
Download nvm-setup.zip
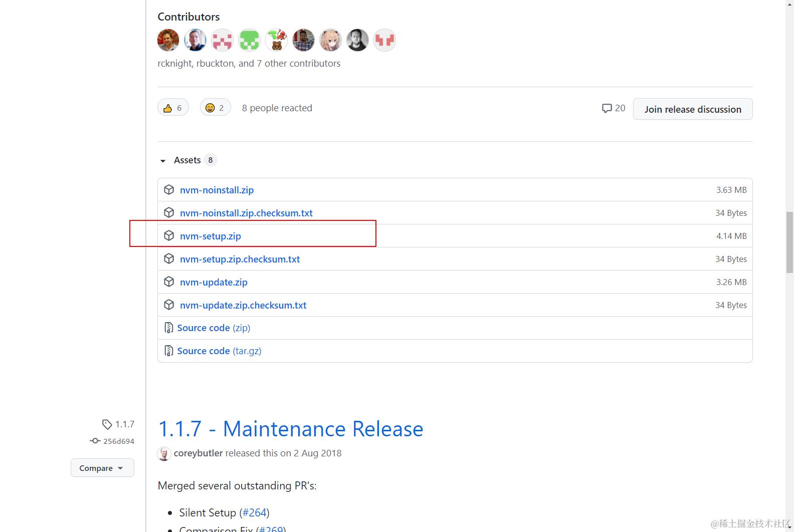[211, 236]
